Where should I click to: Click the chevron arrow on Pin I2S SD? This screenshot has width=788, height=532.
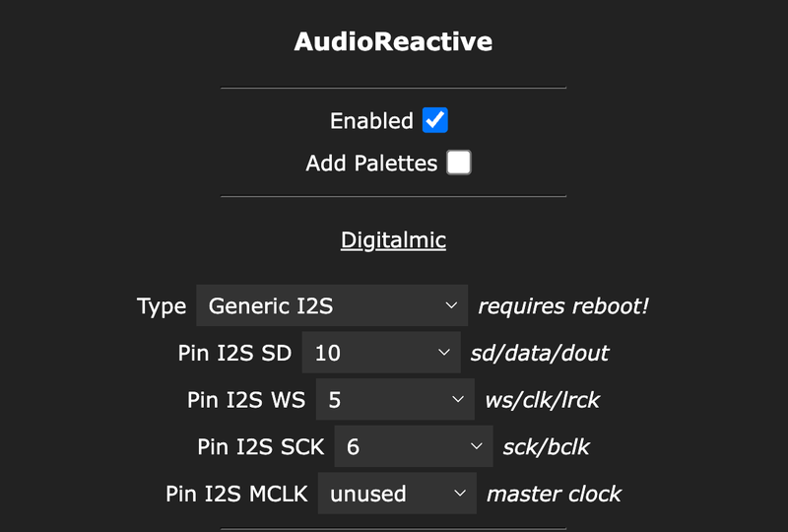[445, 353]
